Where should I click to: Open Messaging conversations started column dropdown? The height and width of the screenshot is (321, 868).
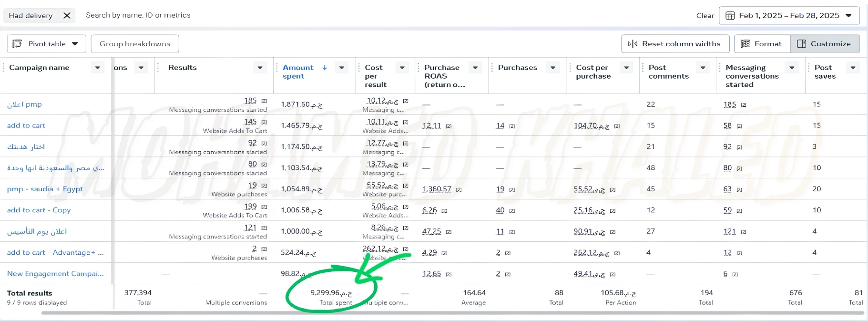pyautogui.click(x=792, y=68)
